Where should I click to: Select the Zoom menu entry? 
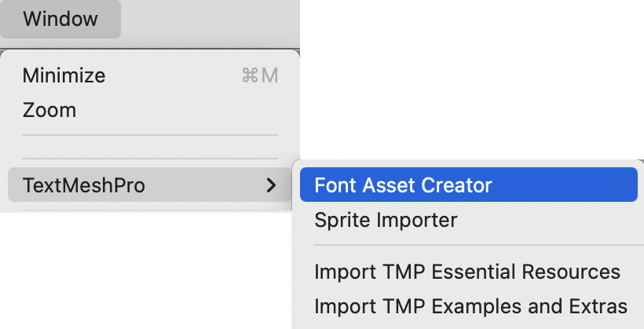coord(49,110)
